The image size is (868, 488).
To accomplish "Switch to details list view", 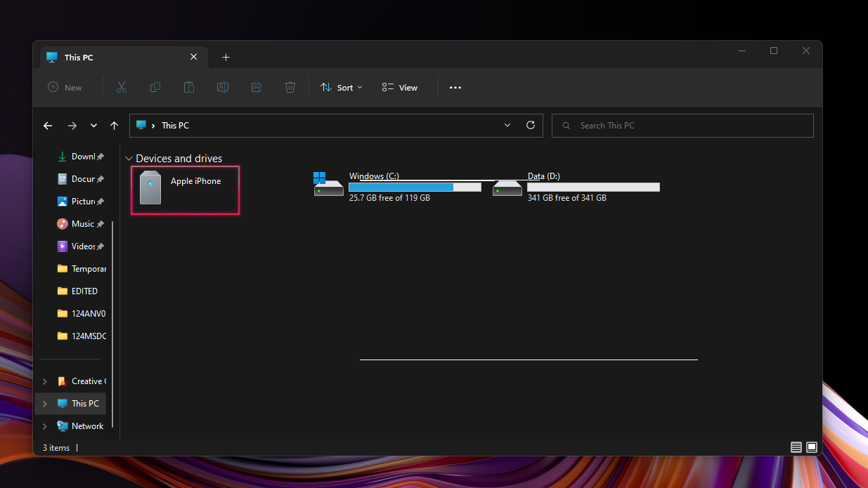I will [x=796, y=447].
